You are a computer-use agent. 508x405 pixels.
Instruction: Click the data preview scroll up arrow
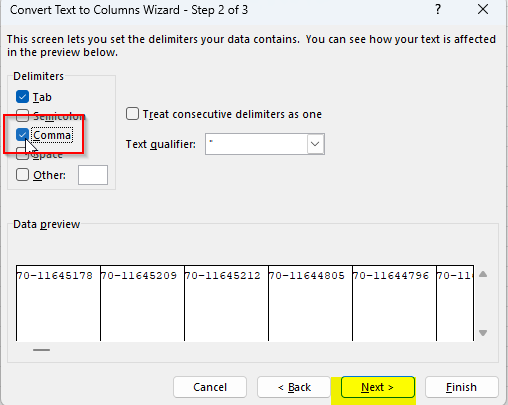coord(483,274)
